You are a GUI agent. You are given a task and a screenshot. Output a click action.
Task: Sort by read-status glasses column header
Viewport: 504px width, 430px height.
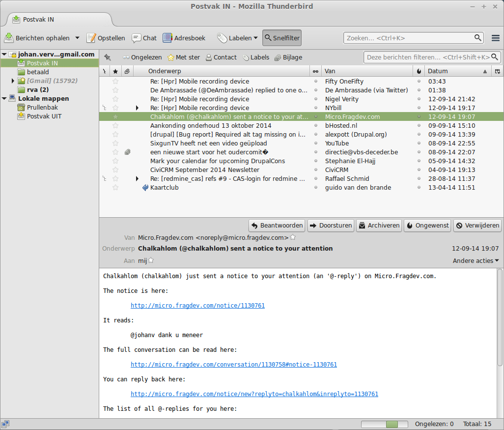[x=316, y=71]
